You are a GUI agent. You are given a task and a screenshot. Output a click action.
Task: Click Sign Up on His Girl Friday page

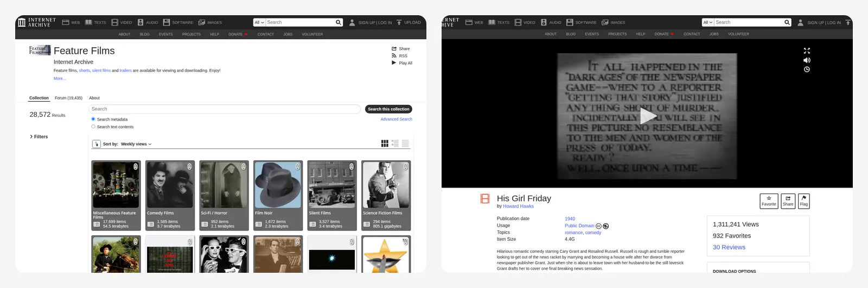click(815, 23)
